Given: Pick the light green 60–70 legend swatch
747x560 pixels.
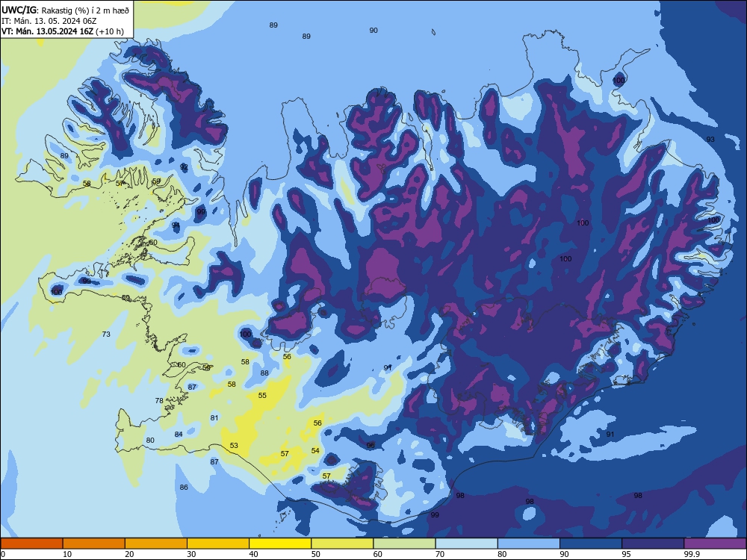Looking at the screenshot, I should pyautogui.click(x=404, y=544).
